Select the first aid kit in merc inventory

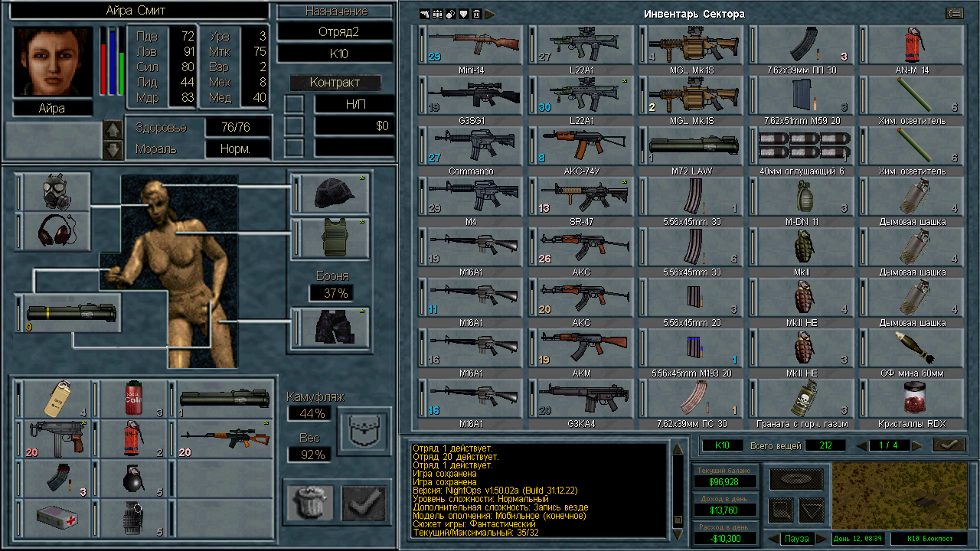57,519
